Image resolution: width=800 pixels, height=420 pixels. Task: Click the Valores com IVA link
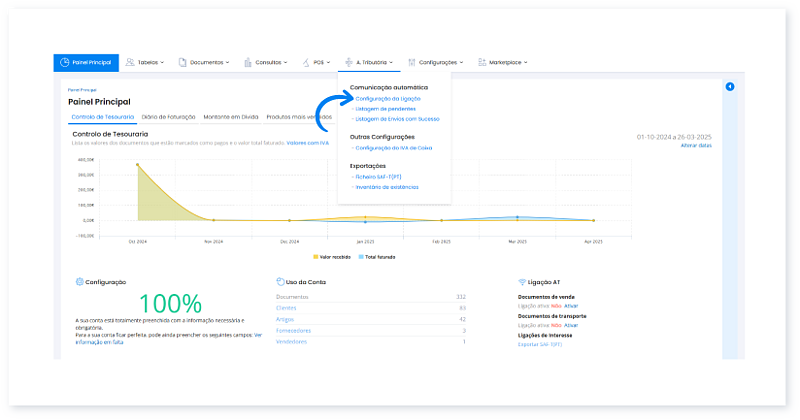click(x=307, y=142)
